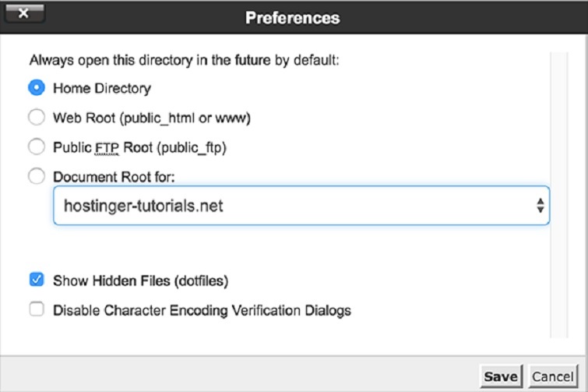
Task: Select the Home Directory radio button
Action: point(37,88)
